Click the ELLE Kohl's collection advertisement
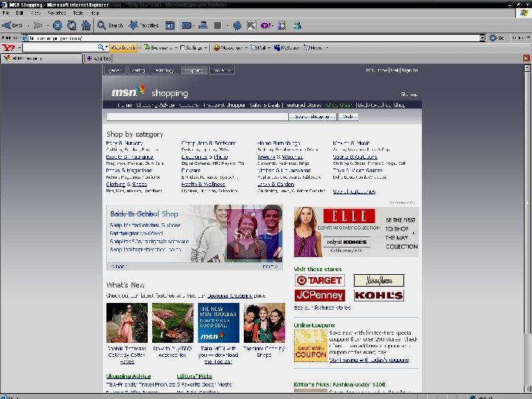This screenshot has width=532, height=399. (x=356, y=232)
